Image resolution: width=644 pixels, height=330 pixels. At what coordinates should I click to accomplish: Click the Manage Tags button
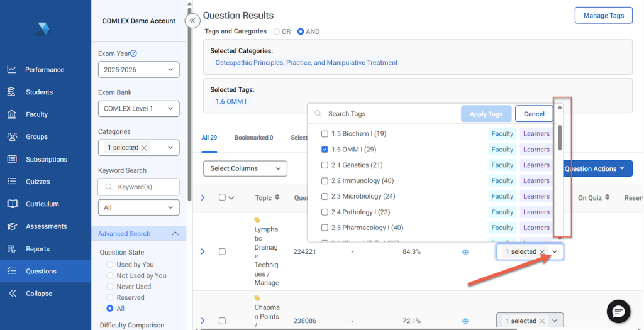pyautogui.click(x=603, y=16)
